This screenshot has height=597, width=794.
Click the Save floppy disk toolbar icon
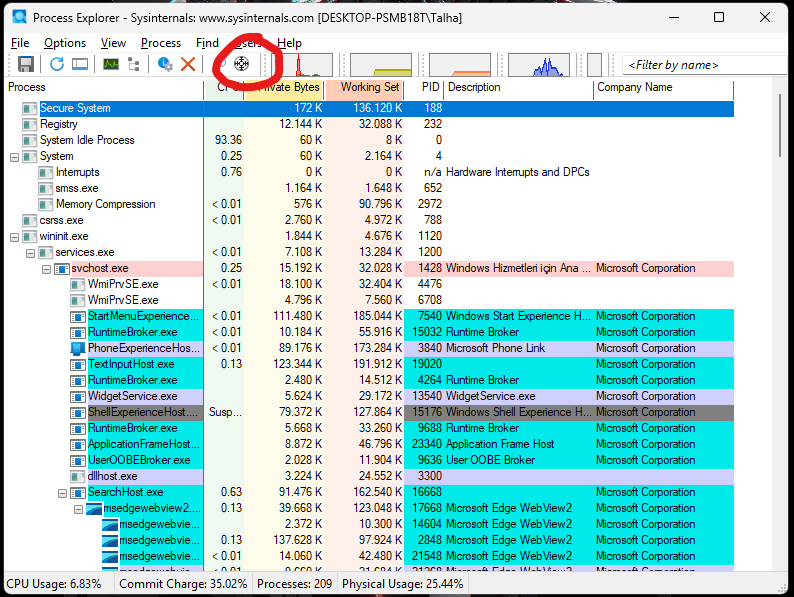tap(26, 64)
